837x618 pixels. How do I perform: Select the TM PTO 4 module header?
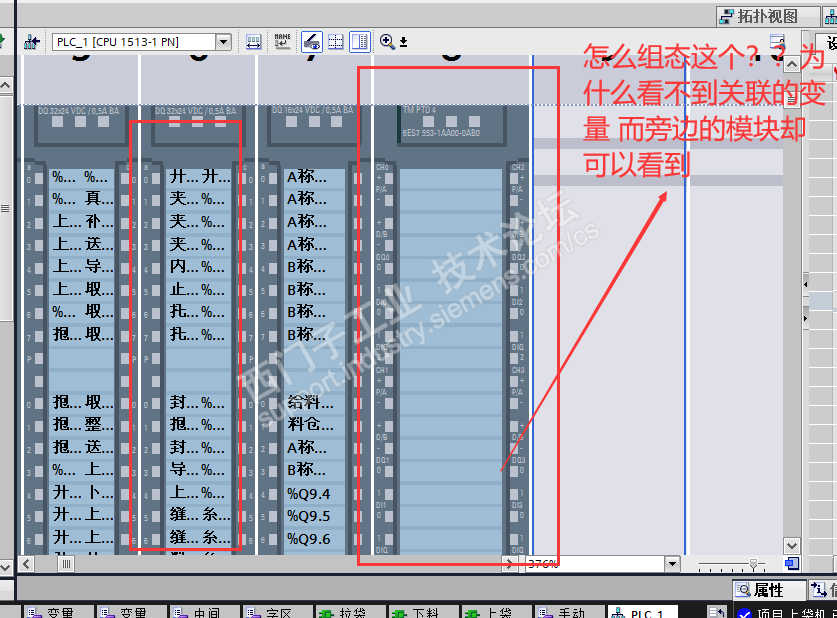(452, 124)
